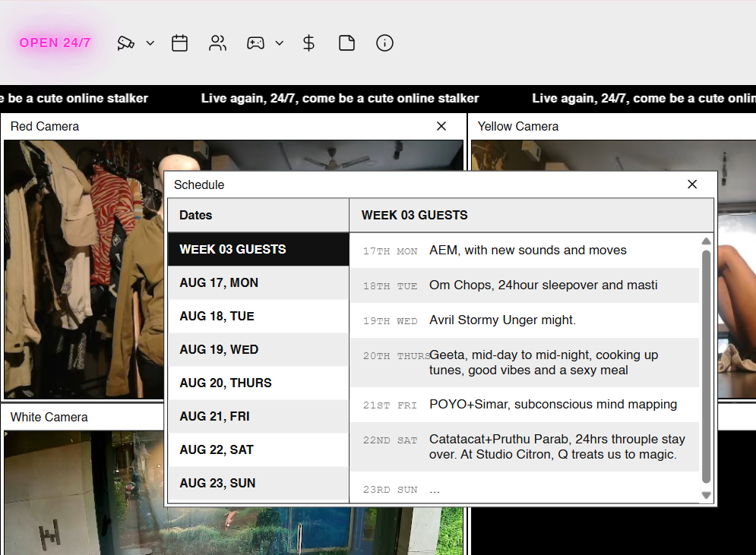756x555 pixels.
Task: Click the '23RD SUN' date label
Action: point(390,490)
